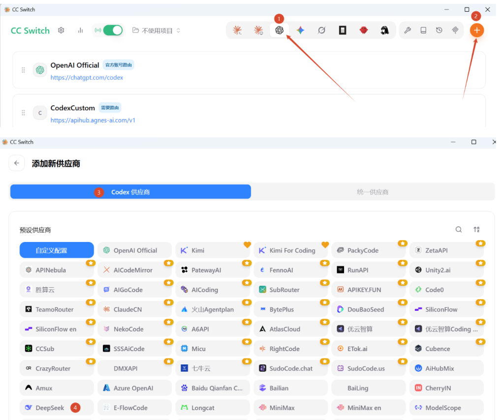The height and width of the screenshot is (420, 504).
Task: Select the Gemini sparkle app icon
Action: [301, 30]
